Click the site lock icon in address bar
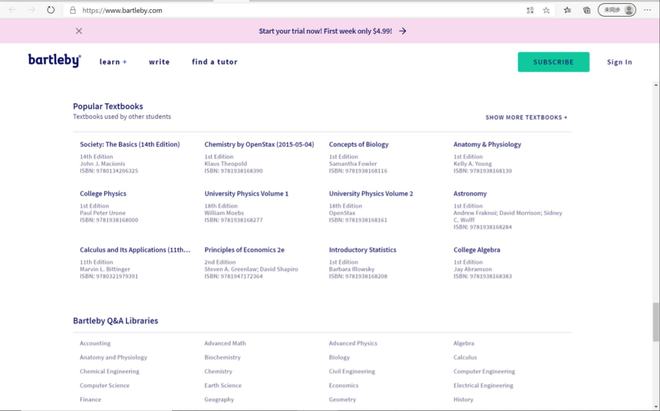This screenshot has width=660, height=411. point(73,10)
